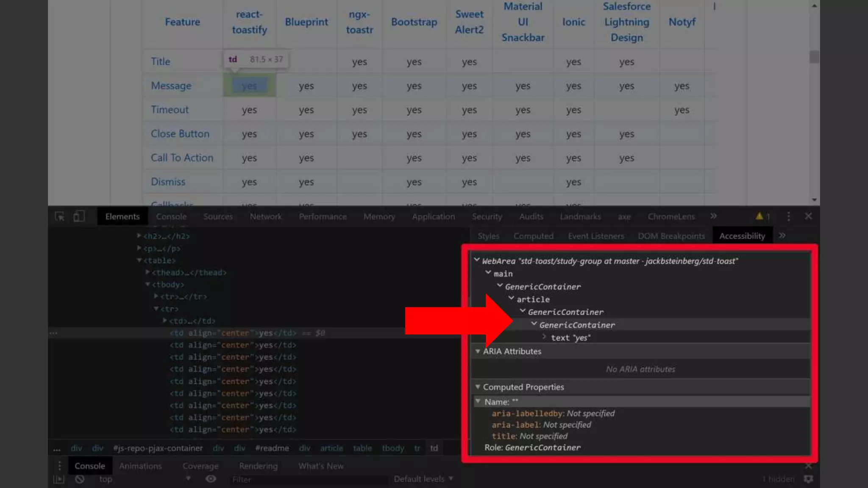
Task: Open the Audits tab
Action: (x=531, y=216)
